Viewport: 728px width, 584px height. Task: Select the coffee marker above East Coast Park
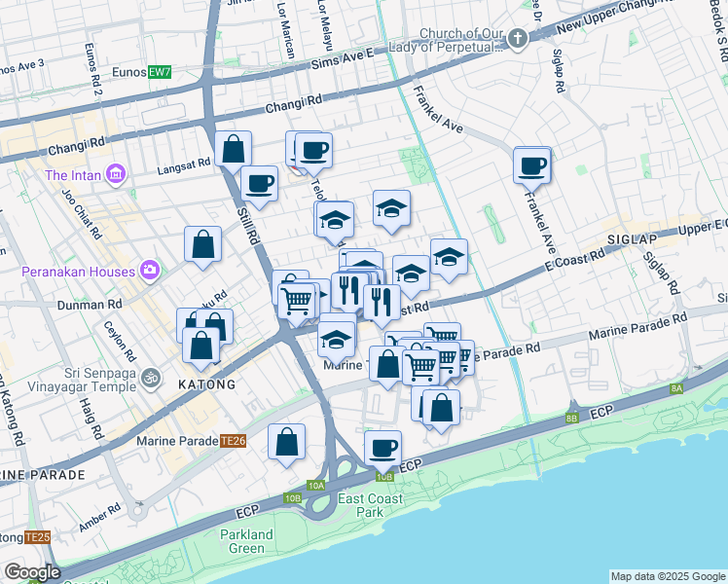click(x=383, y=449)
